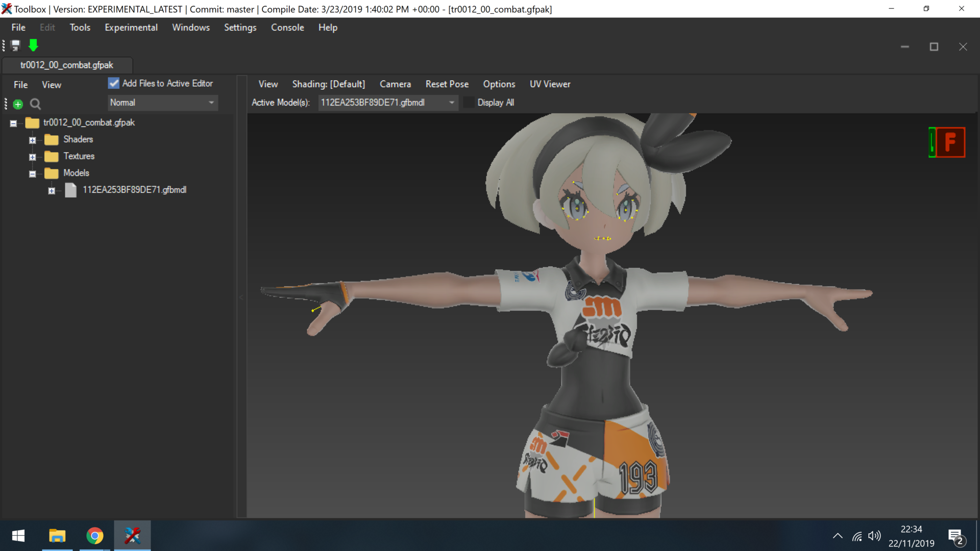Click the Toolbox taskbar icon
Viewport: 980px width, 551px height.
pyautogui.click(x=133, y=536)
